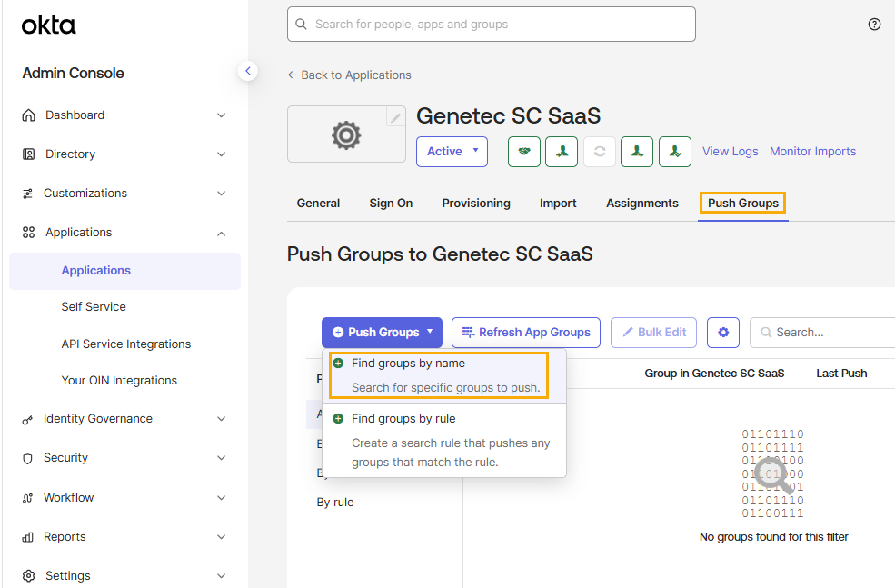Expand the Identity Governance chevron
This screenshot has height=588, width=895.
point(222,419)
